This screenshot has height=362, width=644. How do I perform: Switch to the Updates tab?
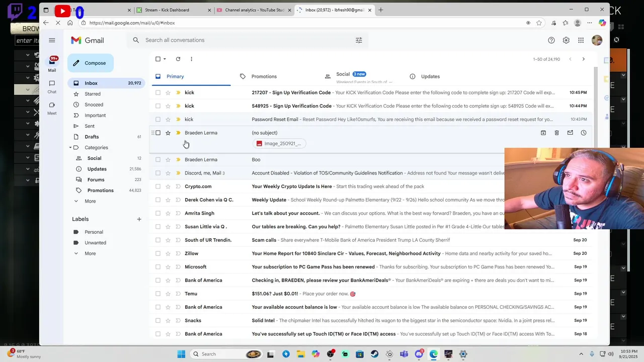pos(430,76)
